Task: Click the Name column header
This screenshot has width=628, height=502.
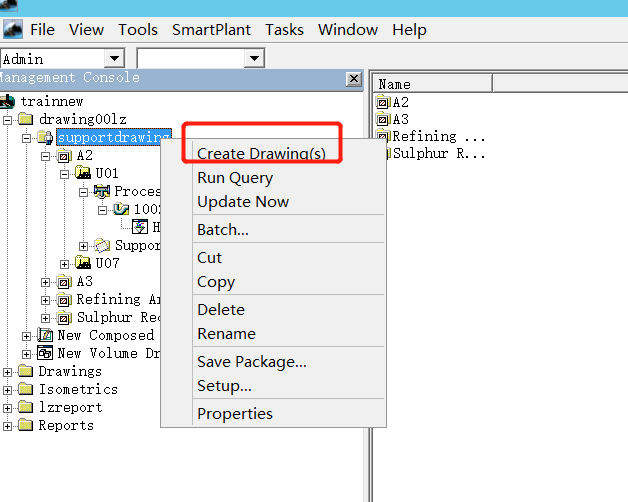Action: (x=433, y=84)
